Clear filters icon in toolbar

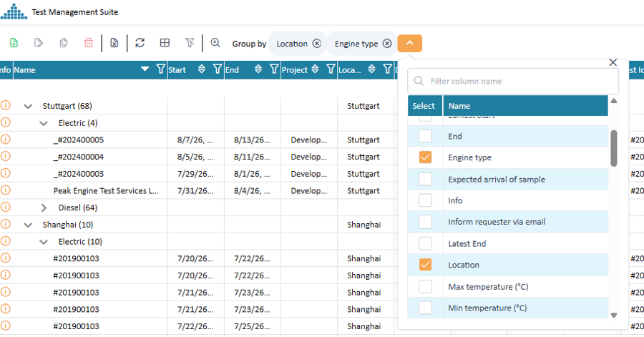pyautogui.click(x=190, y=43)
